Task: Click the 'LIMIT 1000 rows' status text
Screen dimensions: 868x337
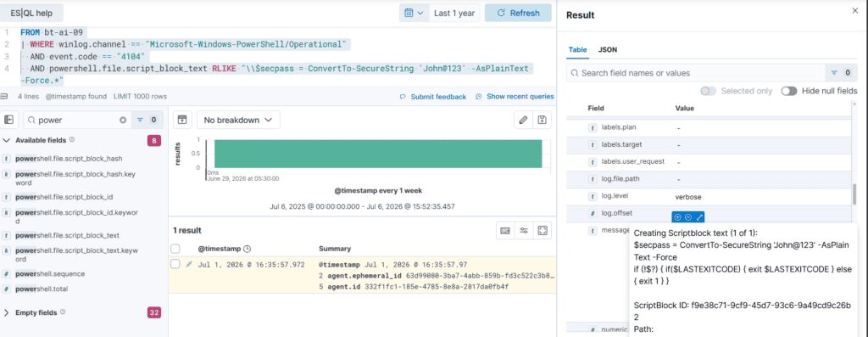Action: (x=140, y=97)
